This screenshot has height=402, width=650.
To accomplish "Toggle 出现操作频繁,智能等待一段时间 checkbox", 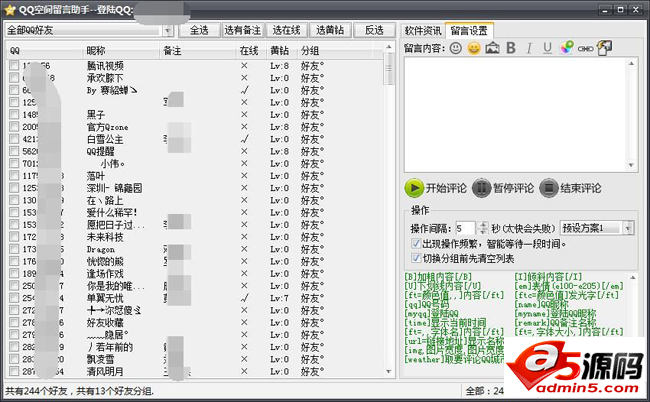I will pyautogui.click(x=416, y=243).
